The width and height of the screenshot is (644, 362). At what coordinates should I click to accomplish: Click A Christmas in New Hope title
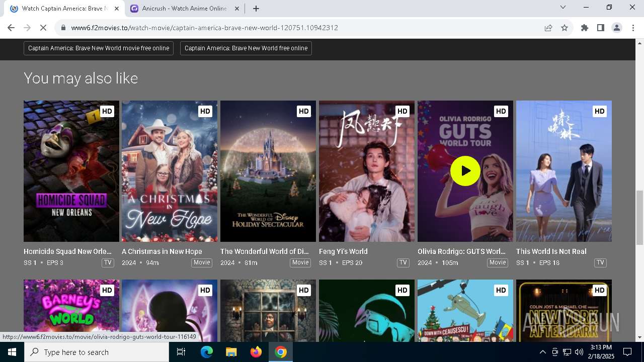pos(162,251)
